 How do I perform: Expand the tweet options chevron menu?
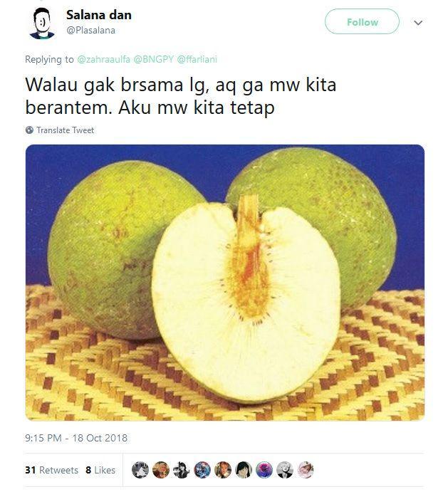point(418,23)
